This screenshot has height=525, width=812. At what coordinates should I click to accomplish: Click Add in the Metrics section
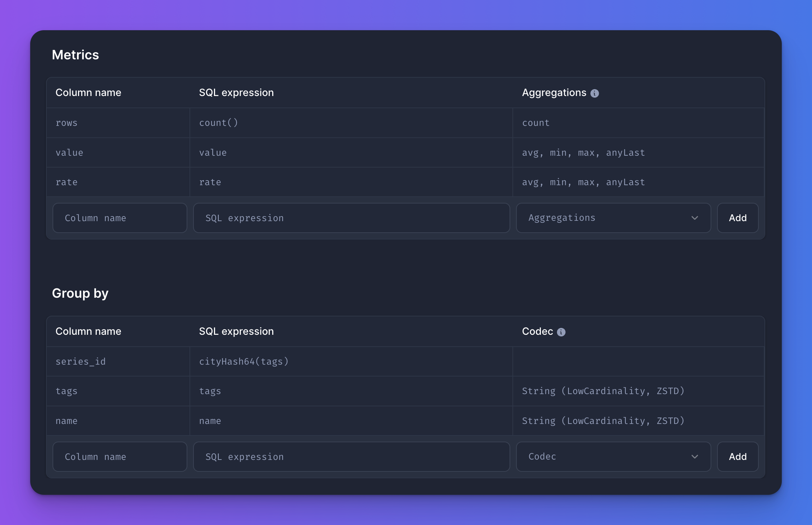[737, 218]
